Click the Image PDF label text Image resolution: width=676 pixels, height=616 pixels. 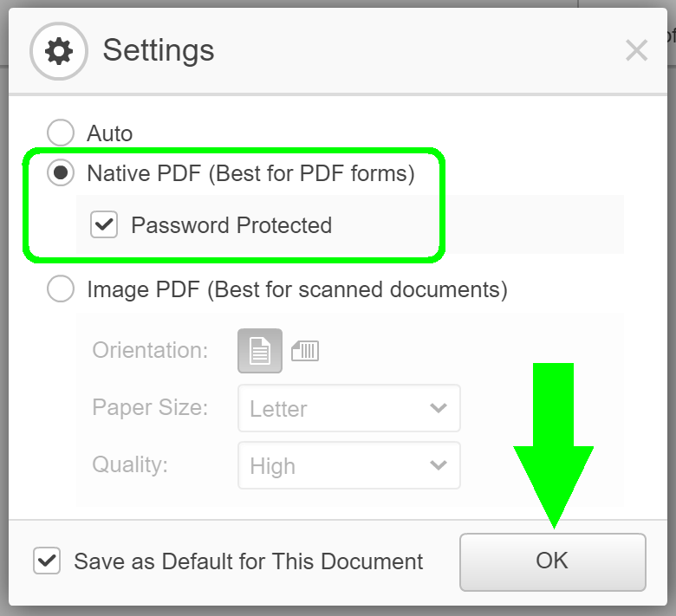(x=297, y=289)
